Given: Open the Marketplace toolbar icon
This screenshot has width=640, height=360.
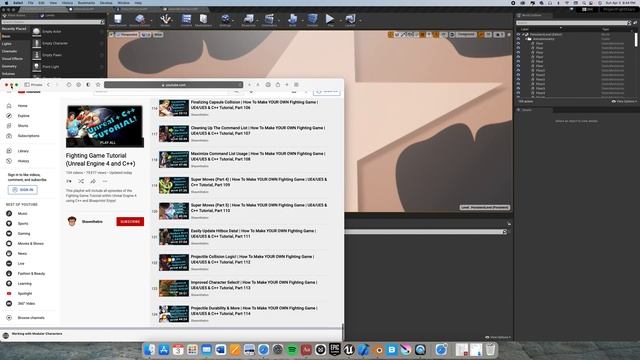Looking at the screenshot, I should click(x=203, y=20).
